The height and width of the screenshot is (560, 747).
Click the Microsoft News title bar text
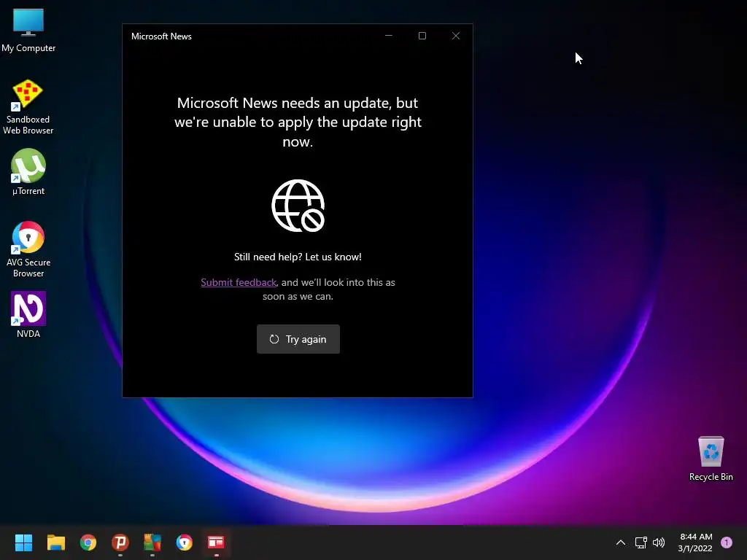tap(161, 36)
